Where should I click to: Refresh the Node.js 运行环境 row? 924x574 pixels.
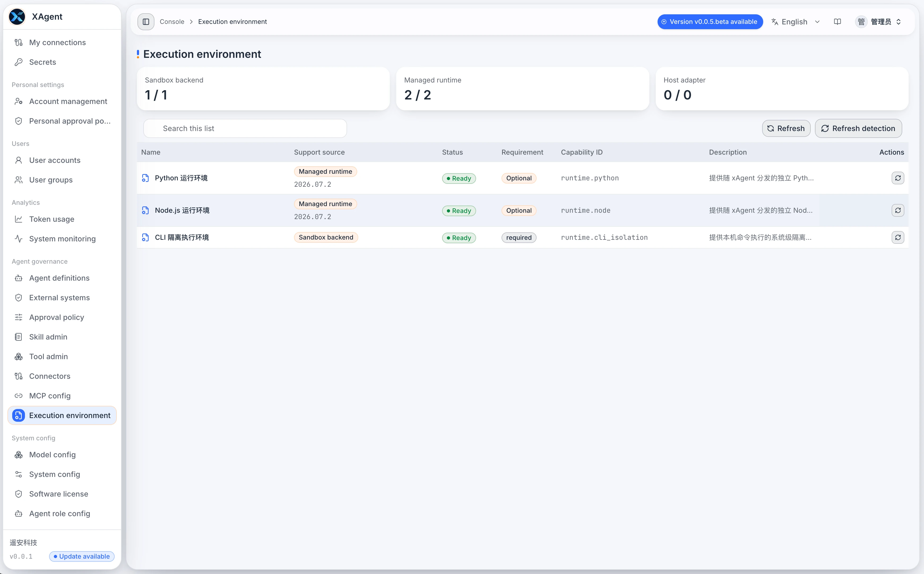[x=898, y=210]
